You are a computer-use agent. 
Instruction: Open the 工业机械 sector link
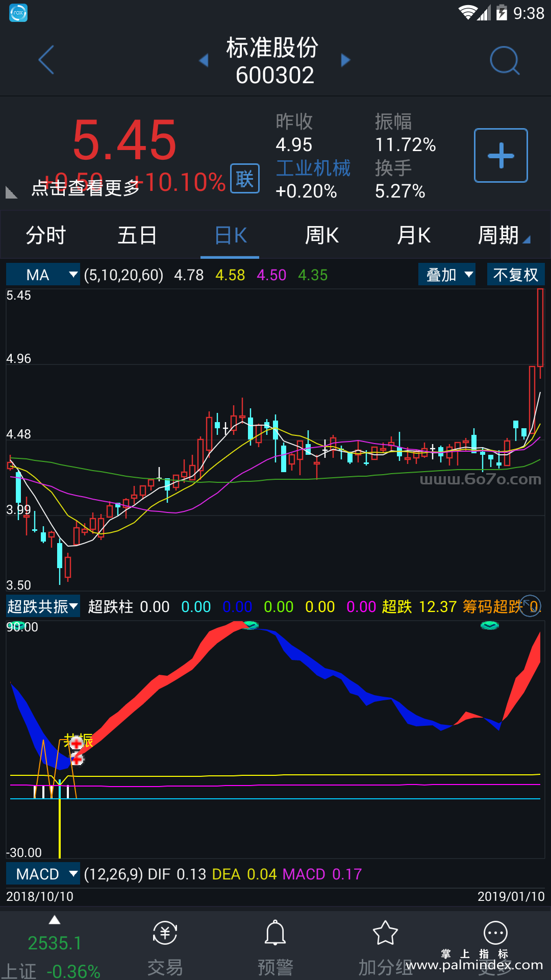[x=313, y=168]
